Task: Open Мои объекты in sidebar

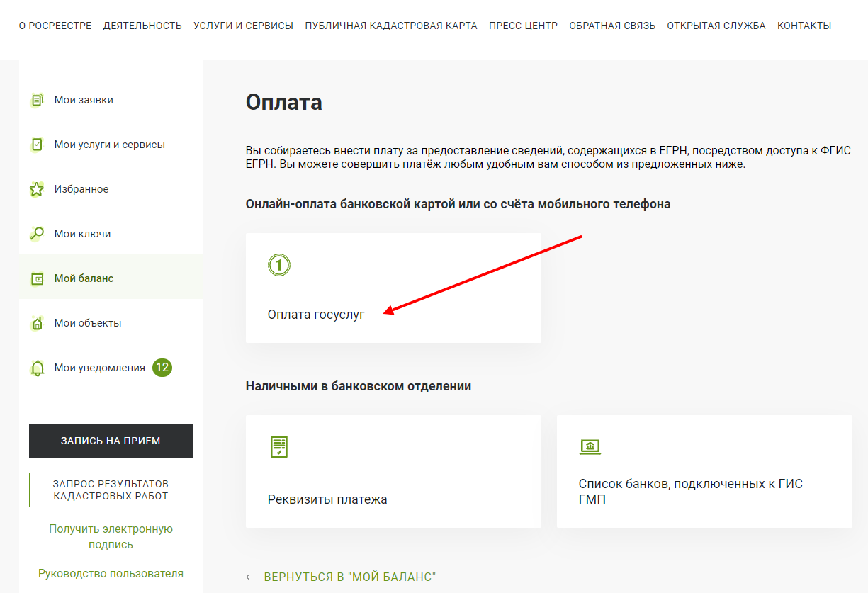Action: pyautogui.click(x=111, y=323)
